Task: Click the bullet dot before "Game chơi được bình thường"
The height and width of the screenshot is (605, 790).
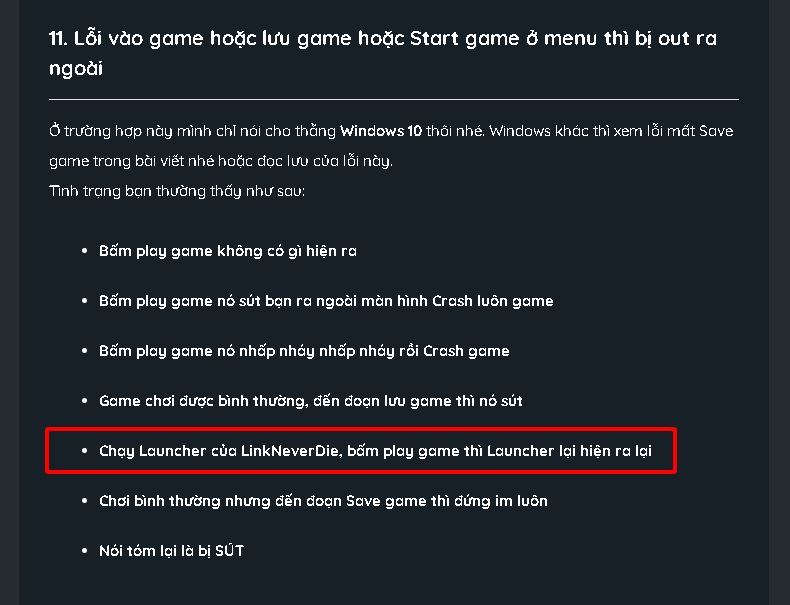Action: coord(85,400)
